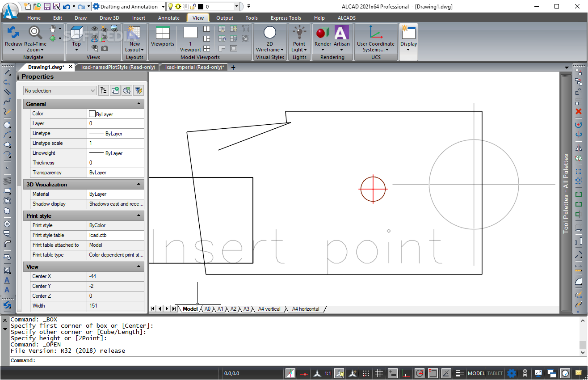Click the Open file icon in quick access toolbar
The image size is (588, 380).
click(38, 6)
